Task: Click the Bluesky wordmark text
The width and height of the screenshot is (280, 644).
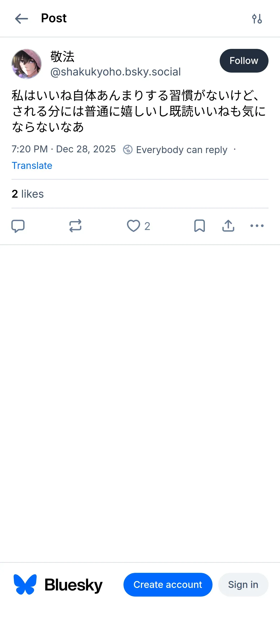Action: [x=73, y=585]
